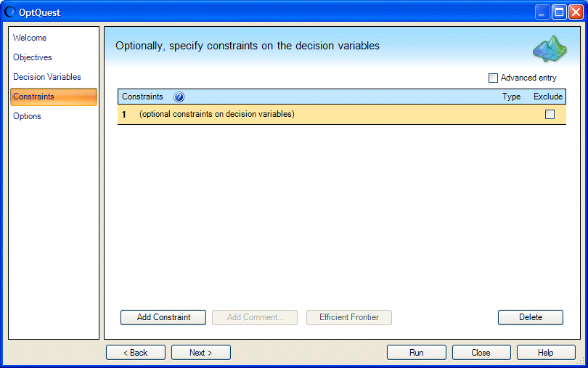The width and height of the screenshot is (588, 368).
Task: Close the OptQuest window with red X
Action: 576,12
